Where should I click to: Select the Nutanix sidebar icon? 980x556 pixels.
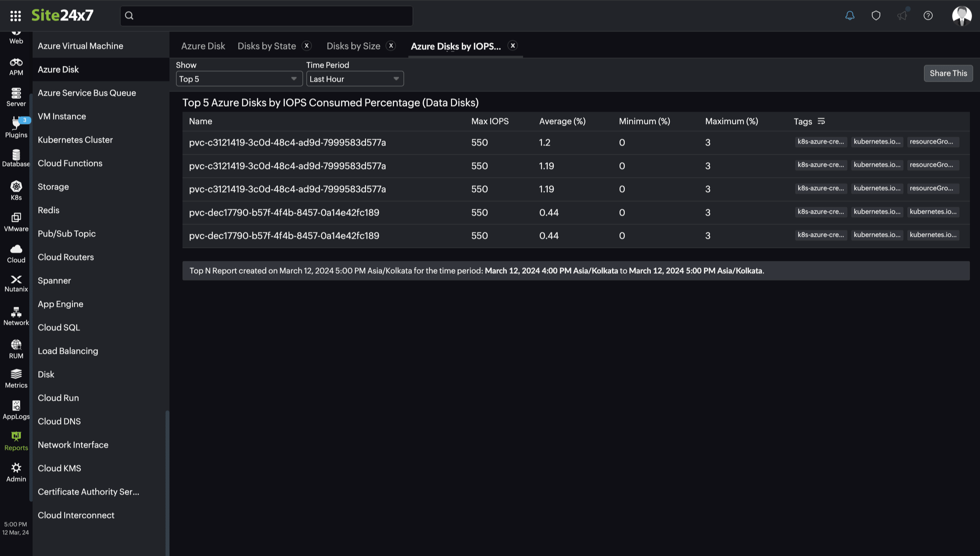16,282
